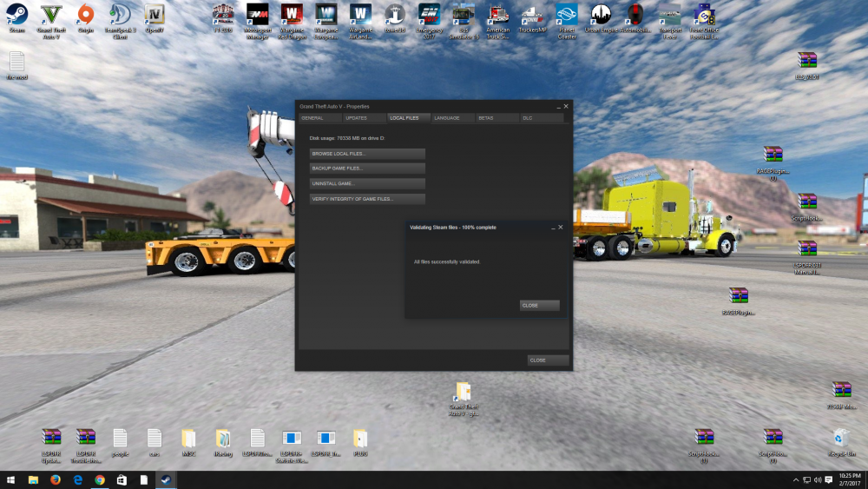Click the taskbar clock and date
Viewport: 868px width, 489px height.
click(x=850, y=480)
